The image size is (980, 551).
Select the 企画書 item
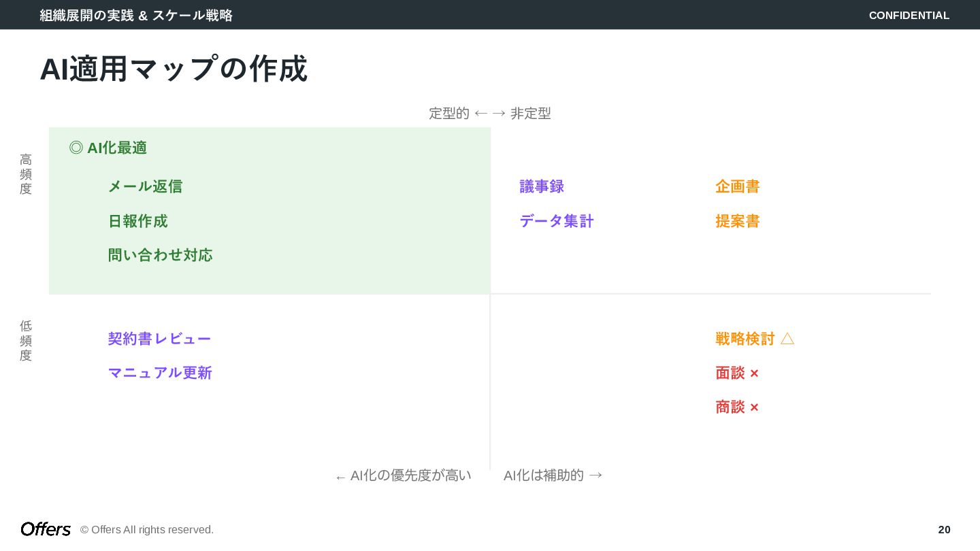737,186
